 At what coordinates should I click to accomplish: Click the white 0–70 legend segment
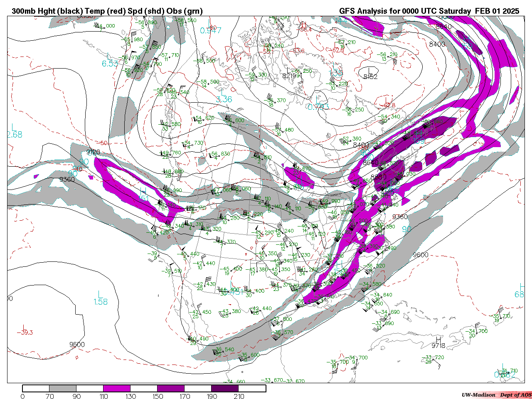[36, 388]
